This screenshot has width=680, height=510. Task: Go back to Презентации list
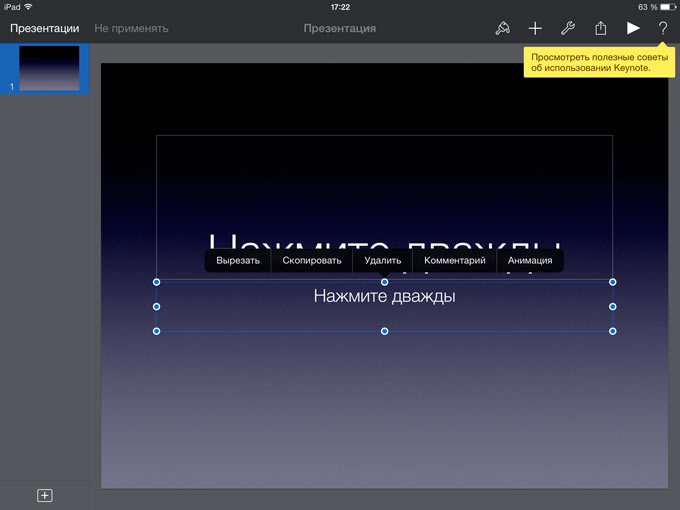(x=44, y=29)
